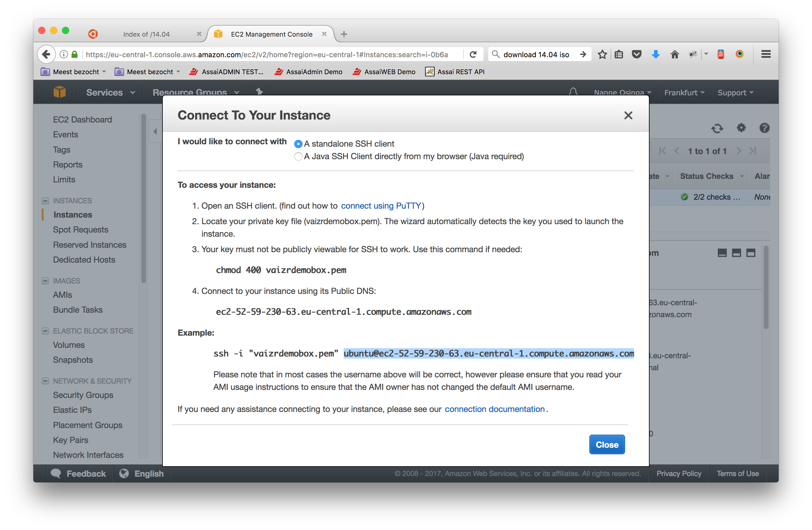The image size is (812, 530).
Task: Click the site info icon in address bar
Action: coord(64,54)
